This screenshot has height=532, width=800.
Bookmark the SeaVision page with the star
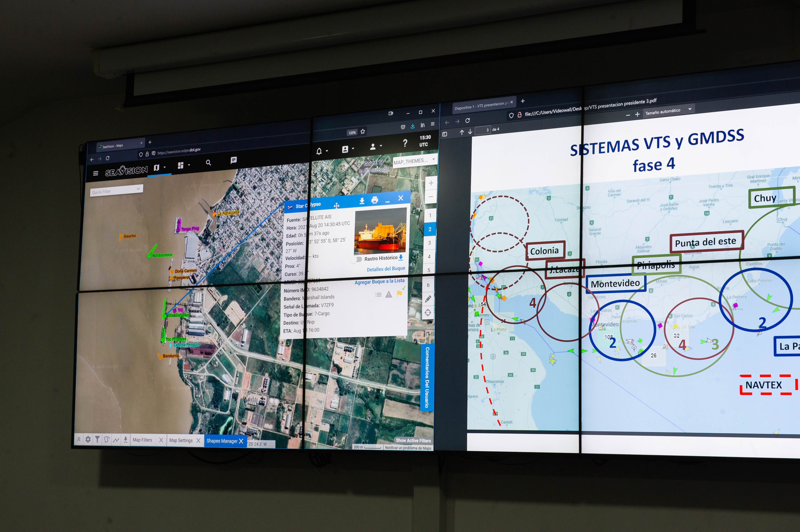tap(363, 131)
